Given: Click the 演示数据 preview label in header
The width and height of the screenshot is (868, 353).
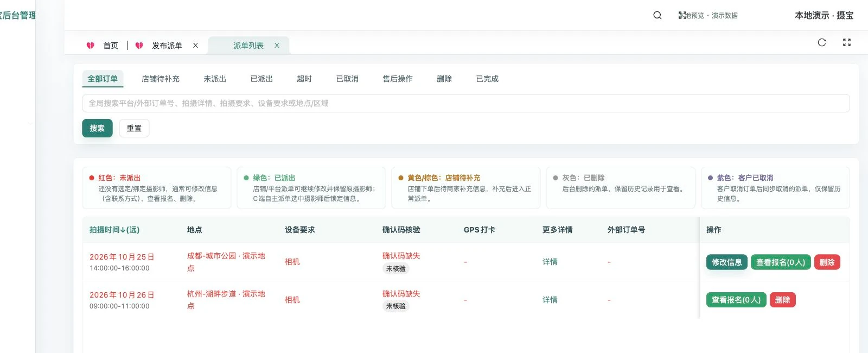Looking at the screenshot, I should tap(725, 15).
